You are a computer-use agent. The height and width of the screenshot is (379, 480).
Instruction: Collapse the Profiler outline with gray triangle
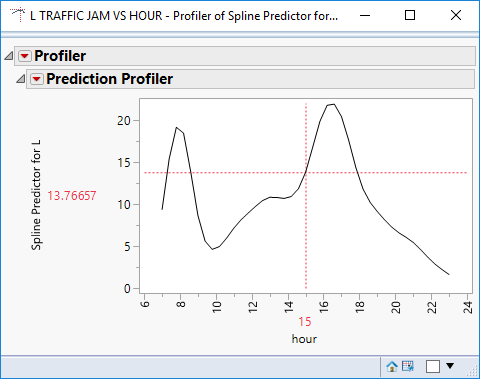click(9, 56)
